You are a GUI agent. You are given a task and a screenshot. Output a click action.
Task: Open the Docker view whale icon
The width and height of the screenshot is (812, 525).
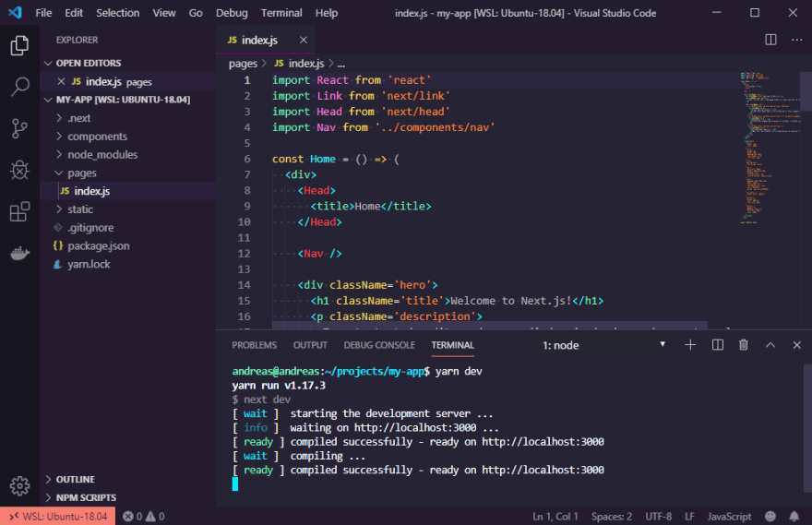(x=19, y=253)
